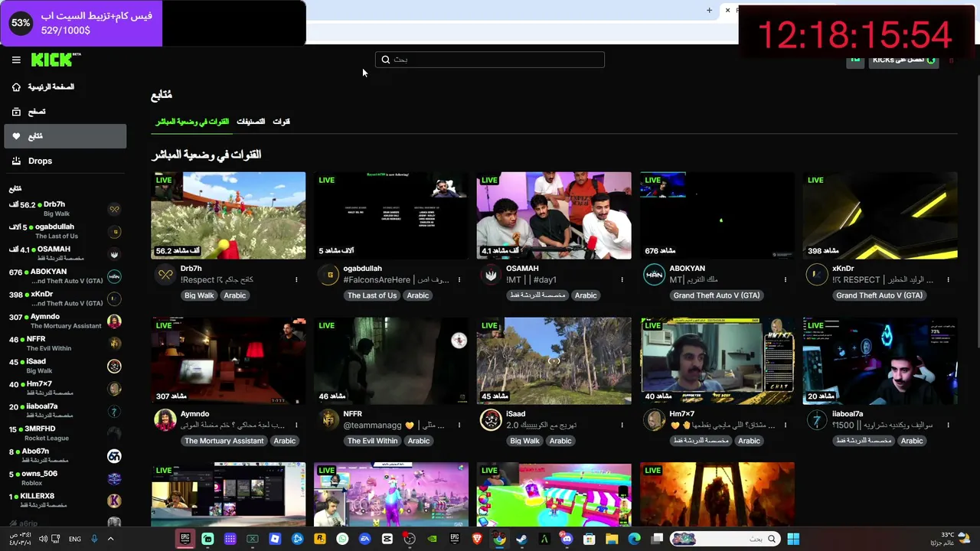Viewport: 980px width, 551px height.
Task: Open Hm7x7 live stream thumbnail
Action: pyautogui.click(x=717, y=361)
